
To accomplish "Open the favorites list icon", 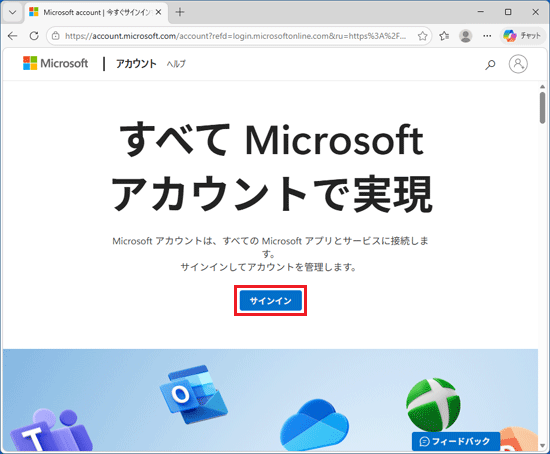I will coord(444,36).
